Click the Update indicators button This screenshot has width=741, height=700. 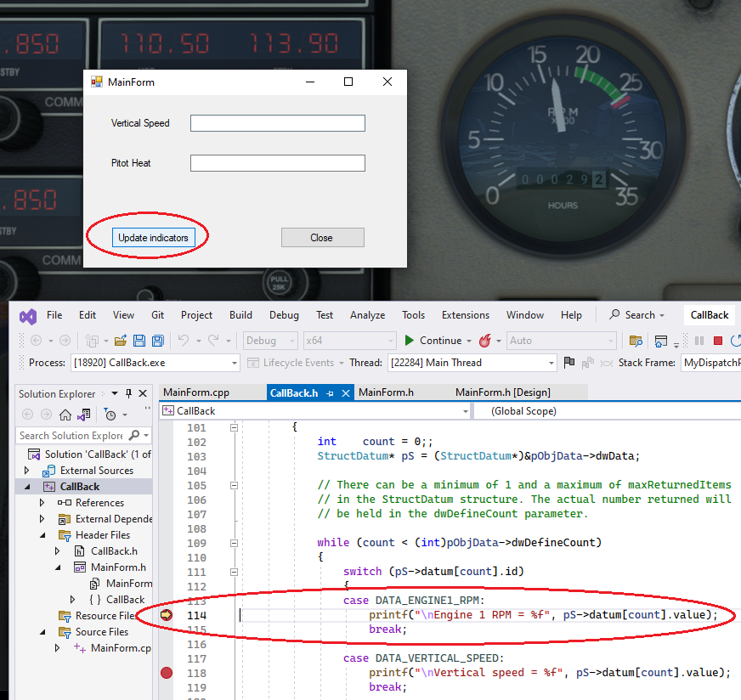pos(153,238)
